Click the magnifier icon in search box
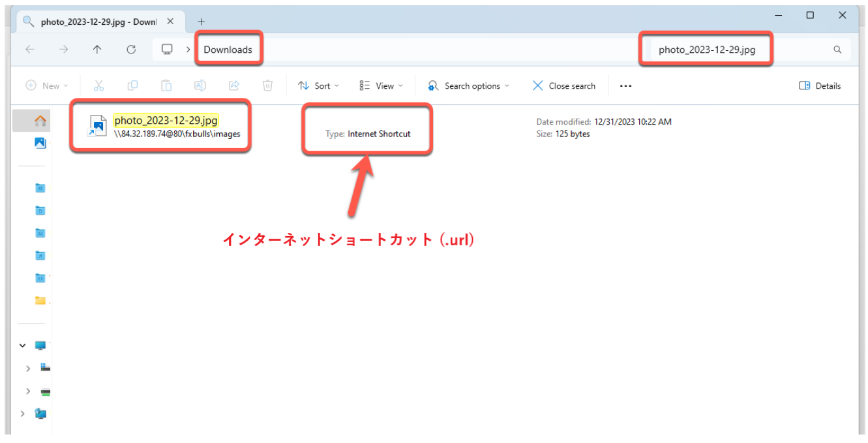This screenshot has width=868, height=443. (x=837, y=50)
